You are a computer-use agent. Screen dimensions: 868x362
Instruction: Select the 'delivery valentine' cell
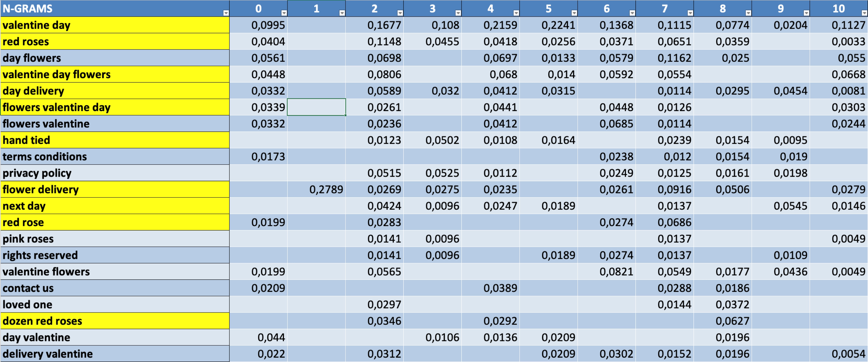(115, 354)
